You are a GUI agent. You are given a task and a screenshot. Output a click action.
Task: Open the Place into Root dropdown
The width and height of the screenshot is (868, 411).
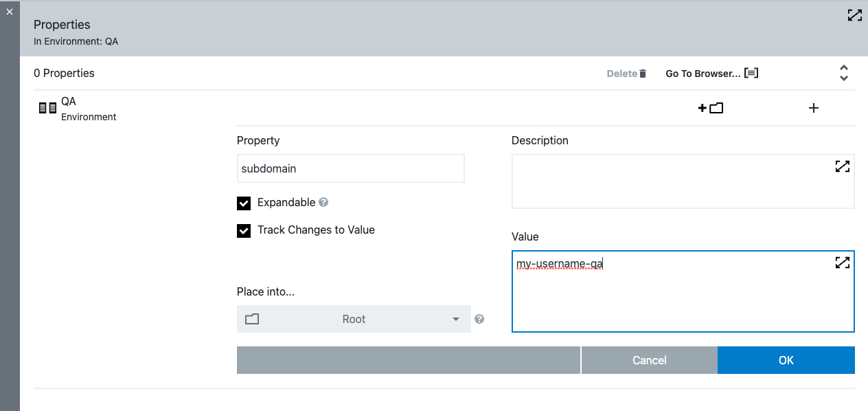(354, 319)
